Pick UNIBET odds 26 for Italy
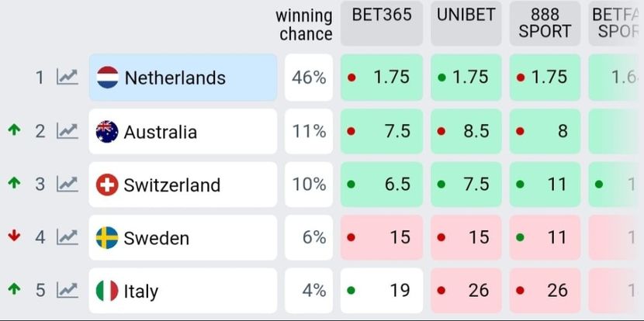Screen dimensions: 644x321 tap(466, 291)
